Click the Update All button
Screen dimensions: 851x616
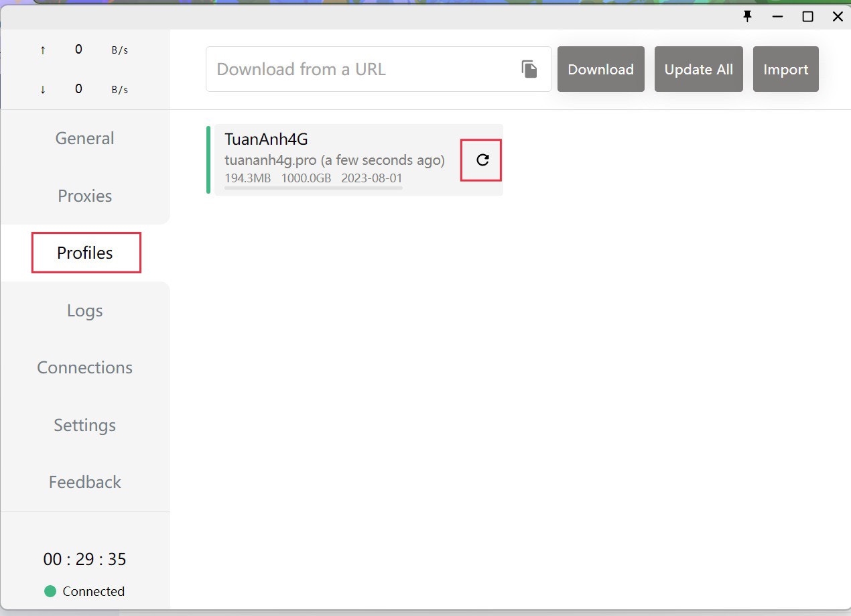[x=698, y=69]
